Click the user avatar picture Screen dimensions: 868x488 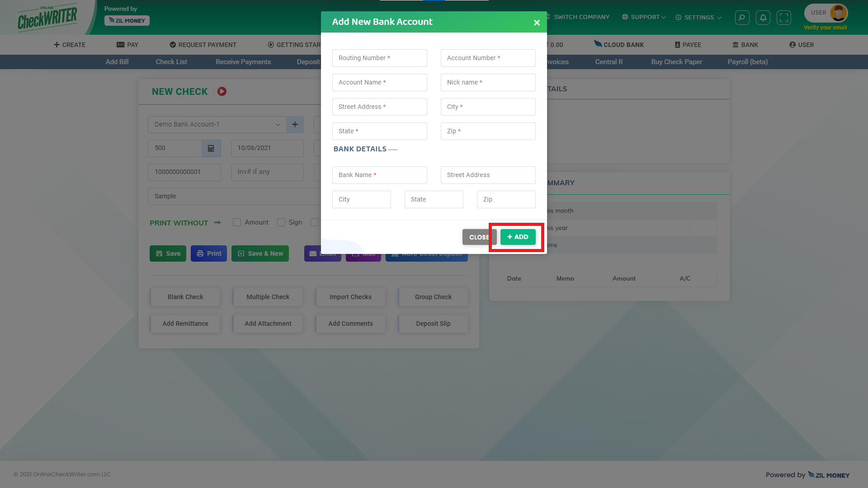point(838,13)
